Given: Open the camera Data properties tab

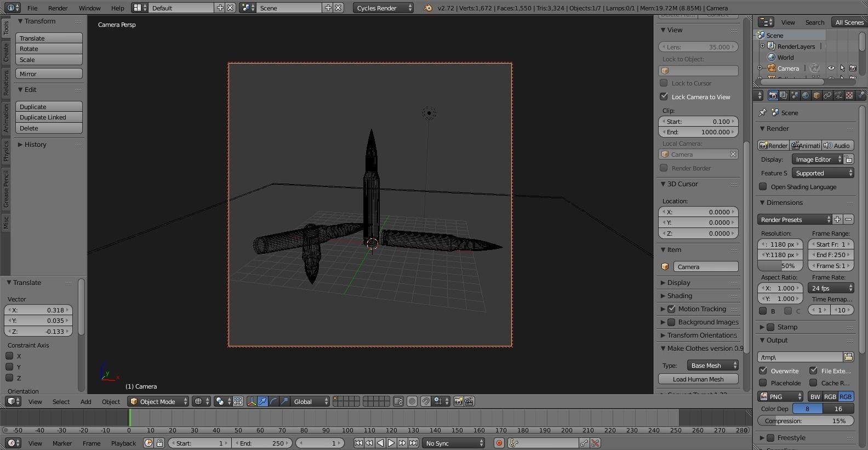Looking at the screenshot, I should pos(838,95).
